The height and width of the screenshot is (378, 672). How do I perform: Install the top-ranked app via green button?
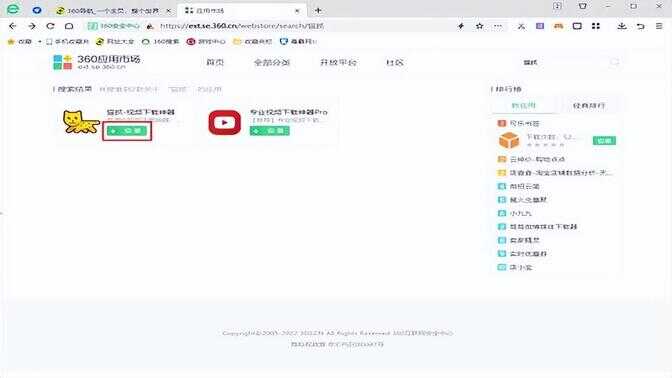click(604, 141)
